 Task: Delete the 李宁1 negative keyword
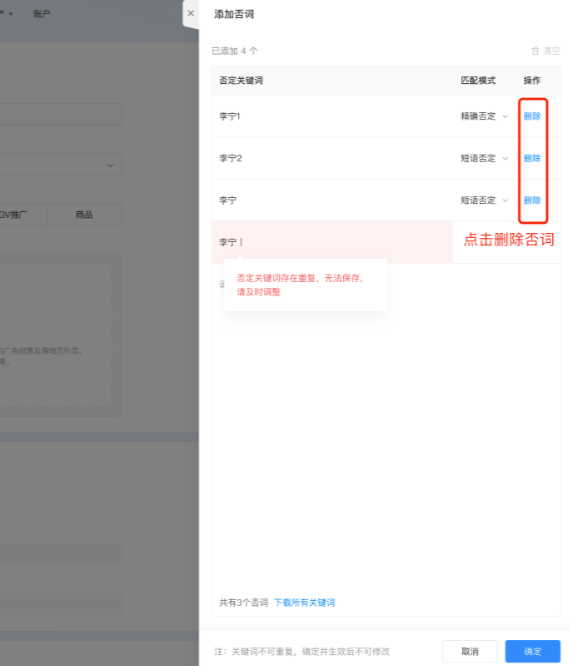pos(532,116)
